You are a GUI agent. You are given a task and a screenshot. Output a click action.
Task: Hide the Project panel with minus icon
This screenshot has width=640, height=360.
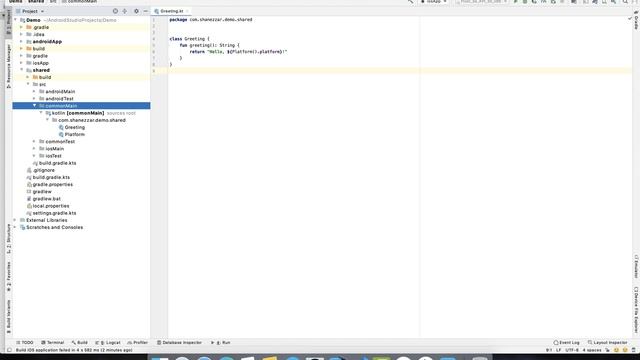(146, 11)
